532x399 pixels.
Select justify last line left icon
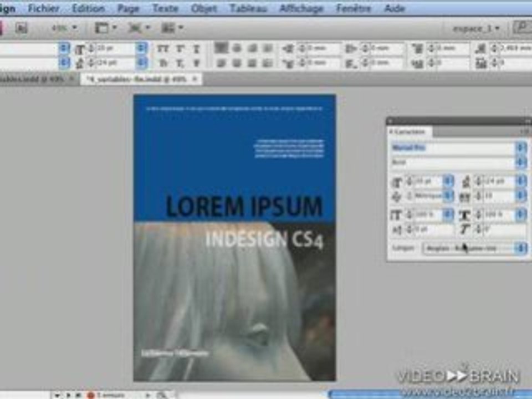tap(221, 63)
